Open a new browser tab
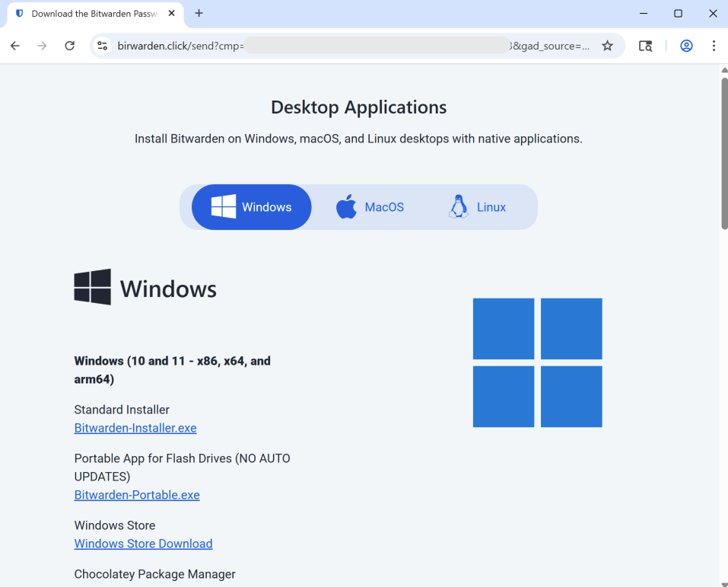The height and width of the screenshot is (587, 728). [199, 13]
